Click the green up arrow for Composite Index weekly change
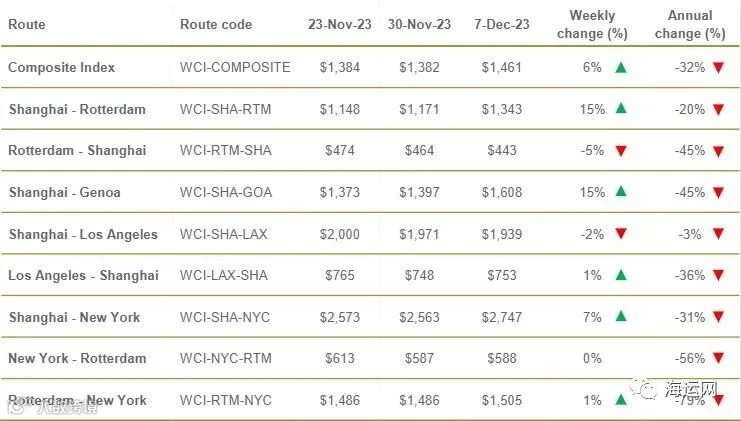This screenshot has height=421, width=741. pos(621,68)
